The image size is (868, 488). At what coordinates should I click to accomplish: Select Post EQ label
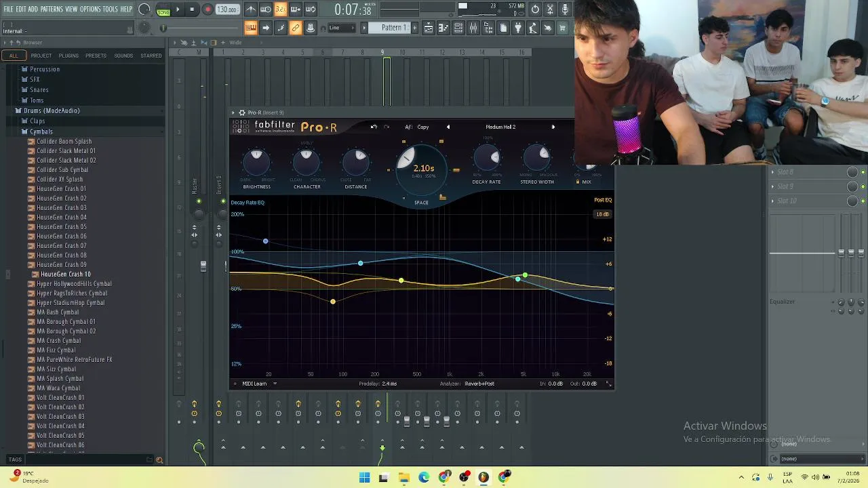click(603, 200)
